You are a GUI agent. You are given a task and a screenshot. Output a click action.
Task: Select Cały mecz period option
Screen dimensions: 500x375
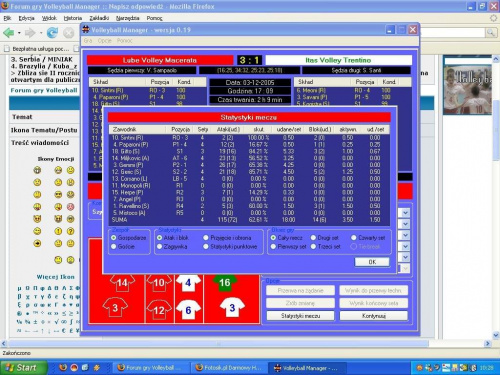pyautogui.click(x=273, y=238)
